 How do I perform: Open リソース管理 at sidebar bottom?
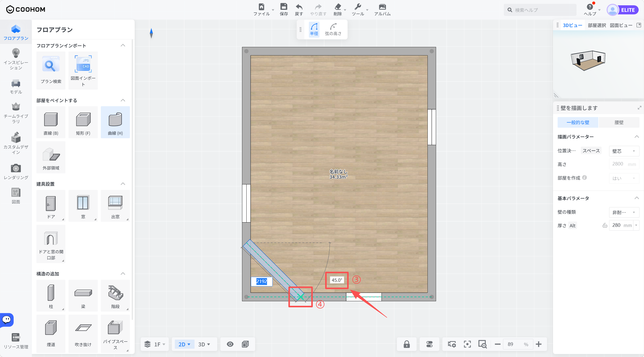click(x=16, y=341)
